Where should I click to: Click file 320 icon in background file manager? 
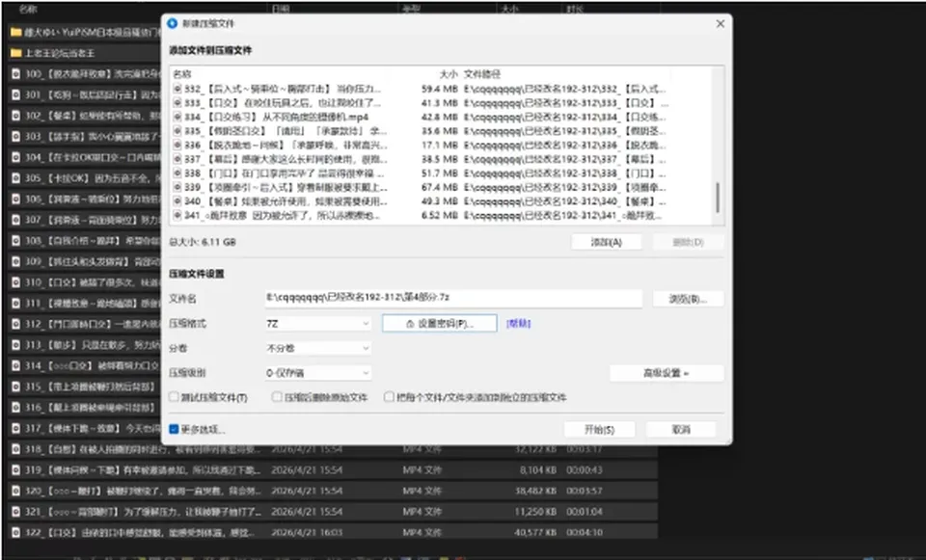(16, 491)
